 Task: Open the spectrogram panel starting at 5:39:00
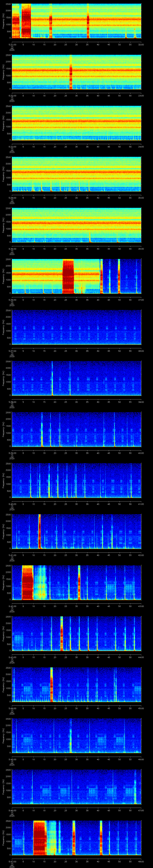pos(76,429)
